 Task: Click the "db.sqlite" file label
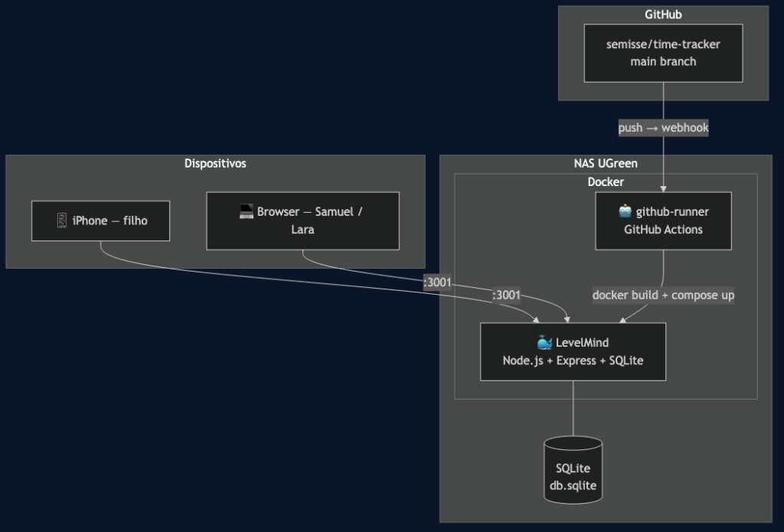click(573, 485)
